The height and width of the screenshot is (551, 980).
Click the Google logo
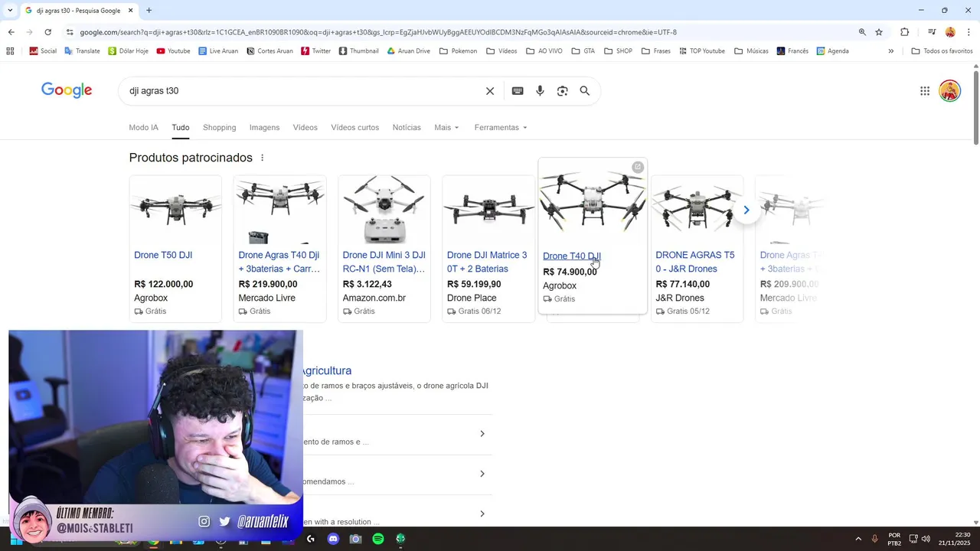click(67, 90)
